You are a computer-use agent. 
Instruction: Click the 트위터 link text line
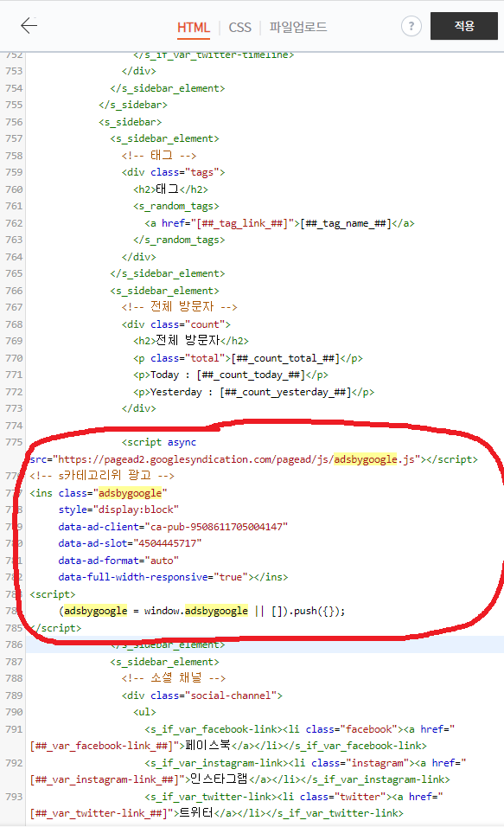point(217,813)
